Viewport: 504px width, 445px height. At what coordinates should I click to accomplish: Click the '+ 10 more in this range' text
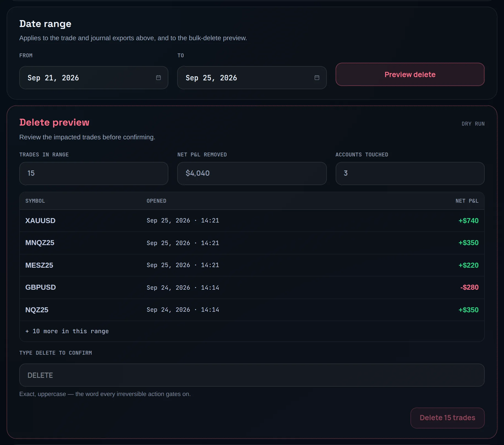pos(67,331)
